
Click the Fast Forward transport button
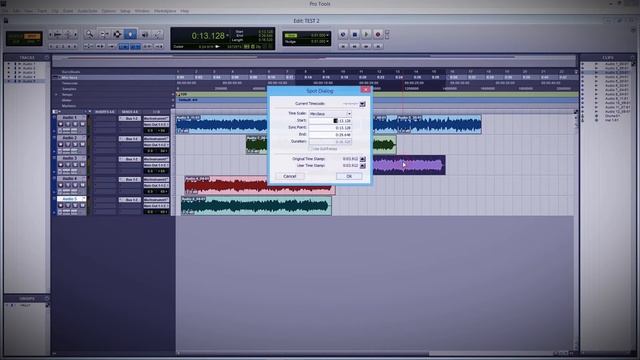coord(366,46)
